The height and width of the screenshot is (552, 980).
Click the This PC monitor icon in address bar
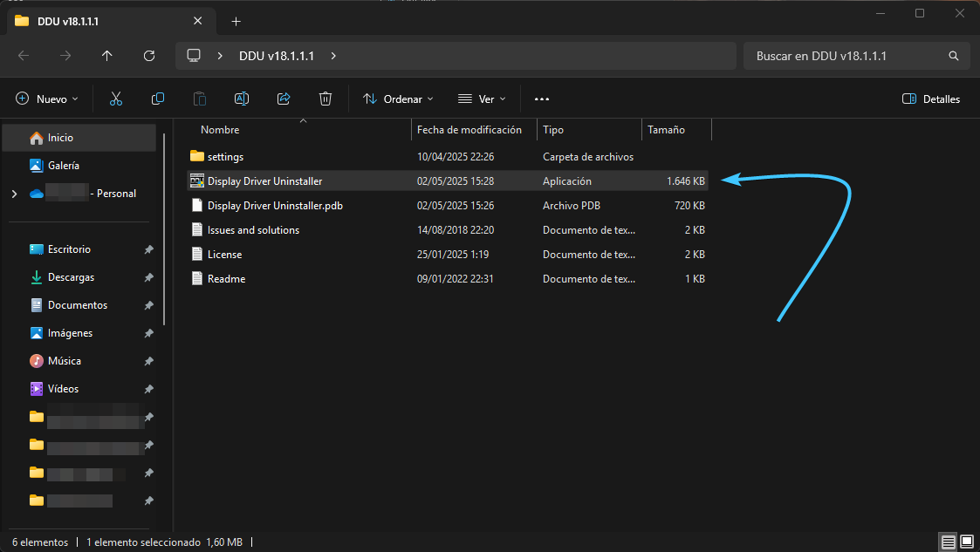pos(194,56)
